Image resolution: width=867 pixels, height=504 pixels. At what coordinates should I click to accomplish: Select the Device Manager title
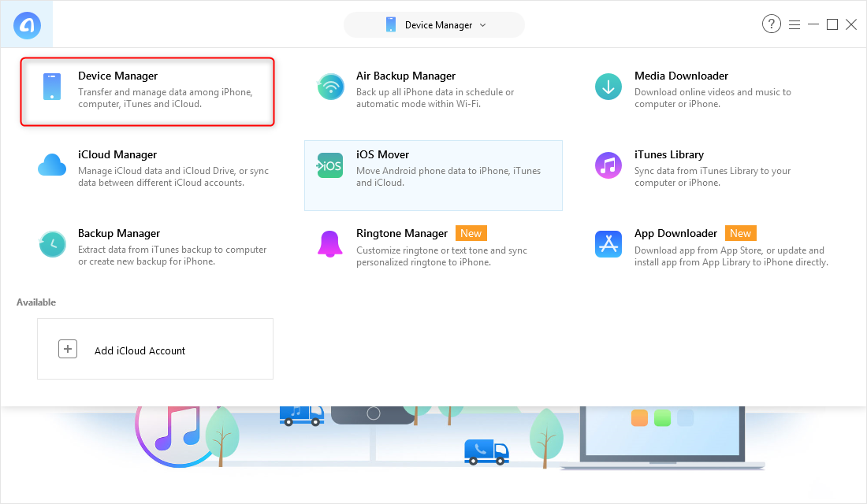[x=117, y=76]
